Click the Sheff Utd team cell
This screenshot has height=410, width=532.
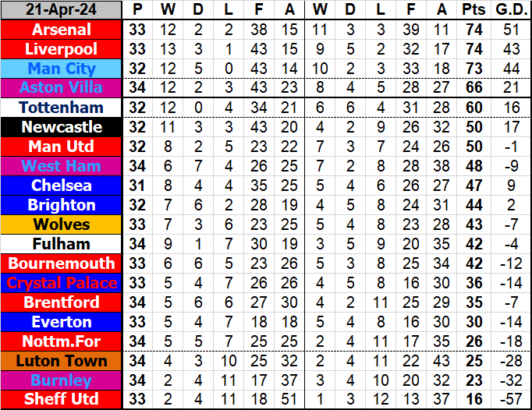(61, 399)
